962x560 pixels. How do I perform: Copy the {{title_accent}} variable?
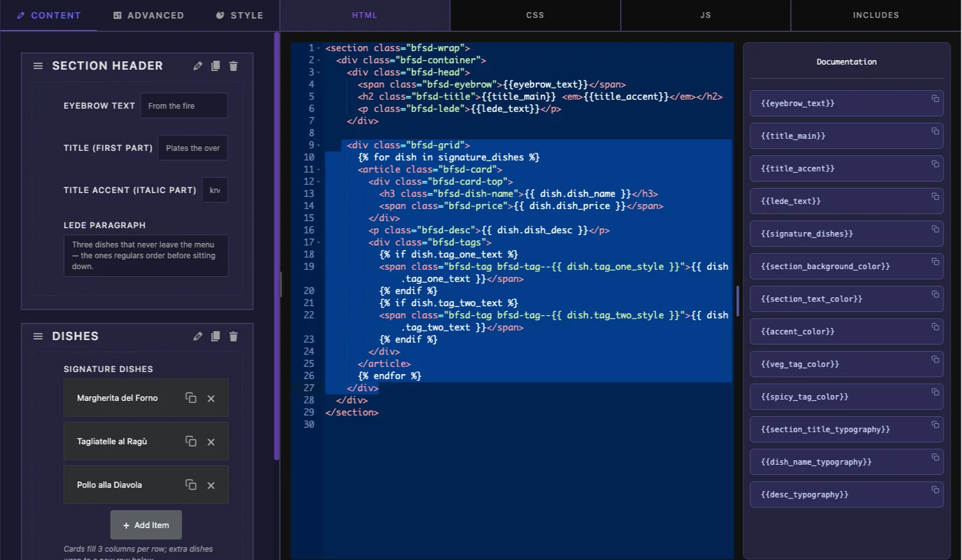click(935, 164)
